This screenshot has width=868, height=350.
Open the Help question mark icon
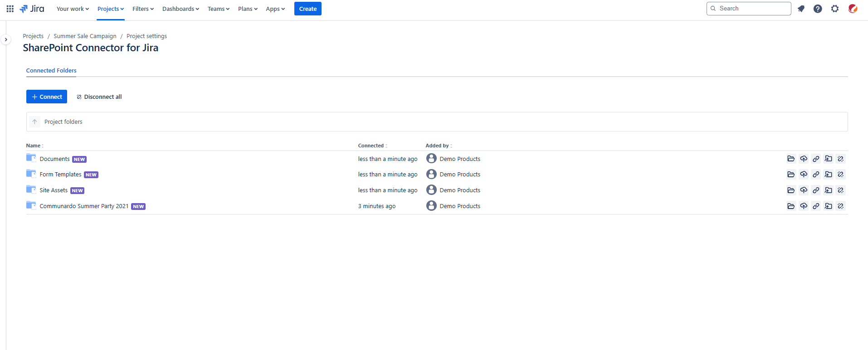tap(818, 9)
